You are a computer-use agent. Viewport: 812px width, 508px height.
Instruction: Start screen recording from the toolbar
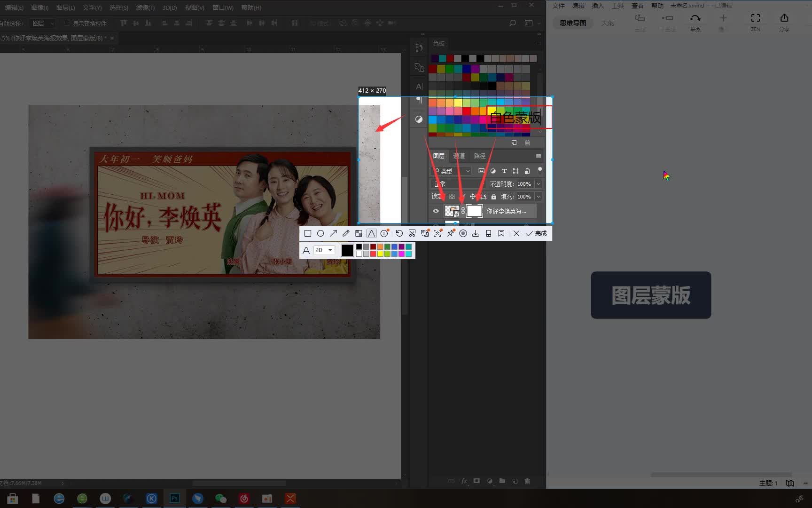[x=463, y=233]
